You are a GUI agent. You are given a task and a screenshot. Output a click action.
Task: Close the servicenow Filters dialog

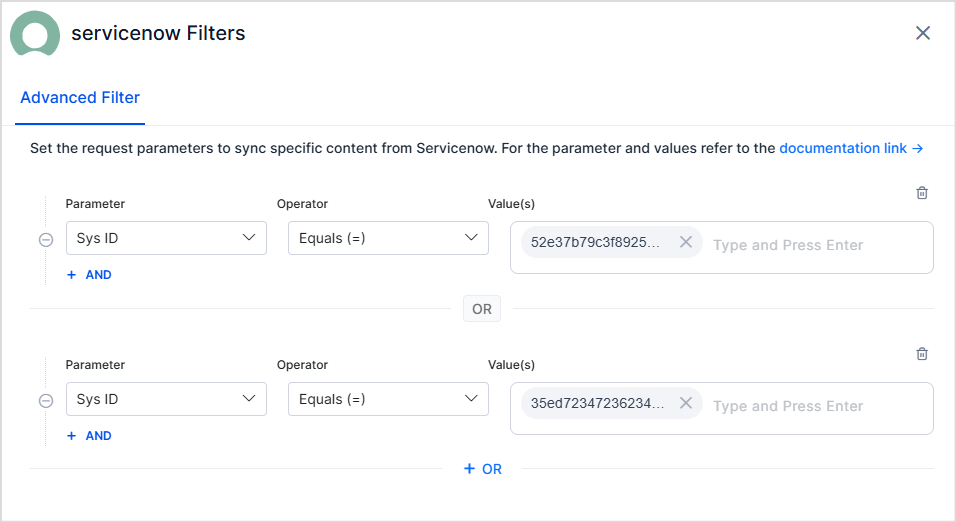923,33
